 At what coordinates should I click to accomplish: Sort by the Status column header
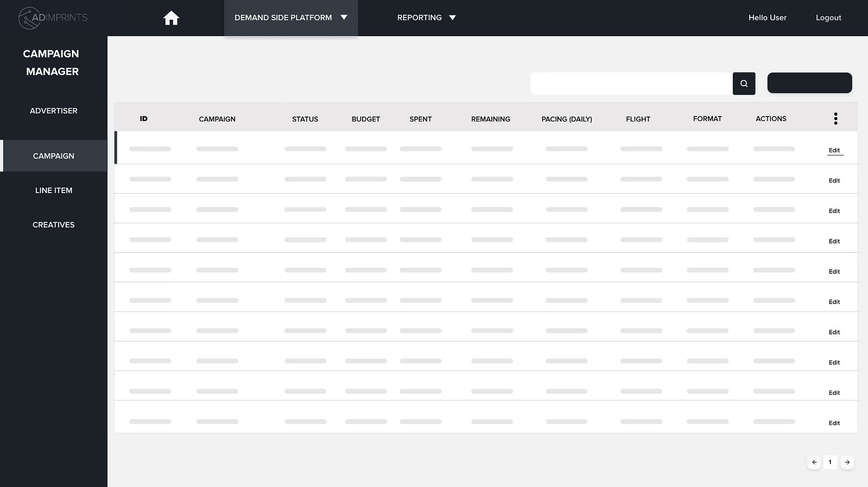tap(305, 119)
